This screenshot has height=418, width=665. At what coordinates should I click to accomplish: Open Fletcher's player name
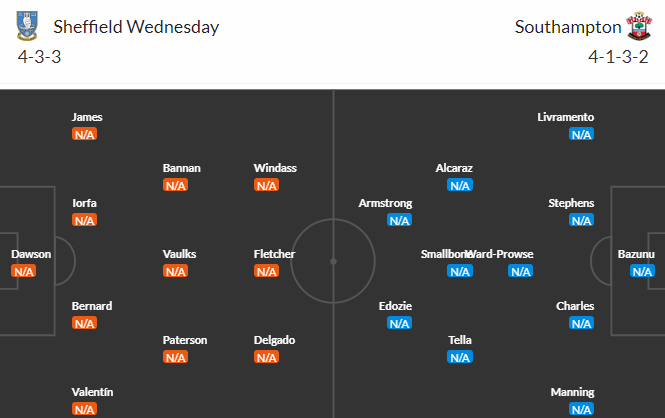pyautogui.click(x=274, y=254)
